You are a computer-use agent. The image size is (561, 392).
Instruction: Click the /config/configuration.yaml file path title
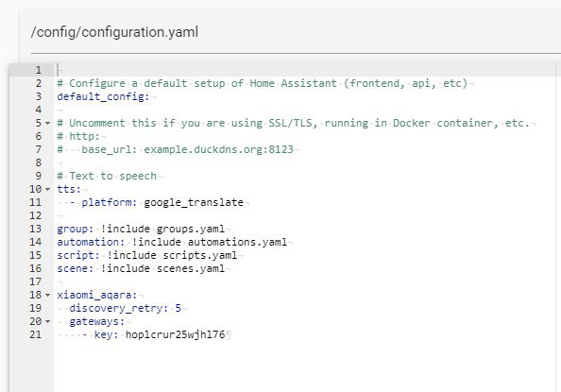pyautogui.click(x=114, y=32)
